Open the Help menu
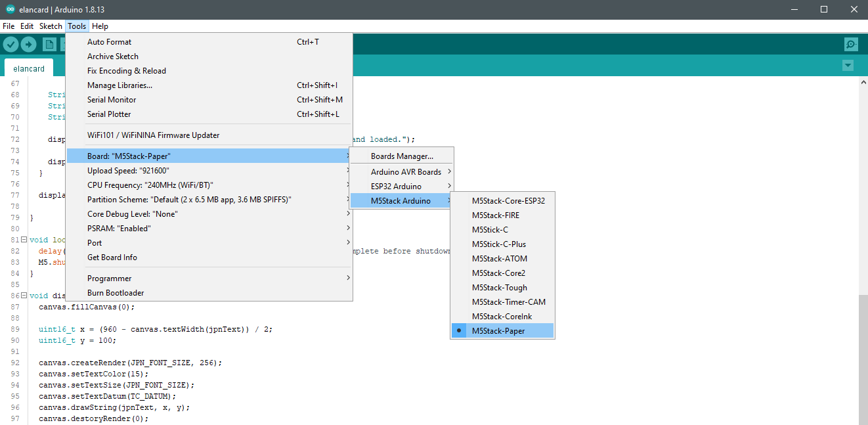 [100, 26]
